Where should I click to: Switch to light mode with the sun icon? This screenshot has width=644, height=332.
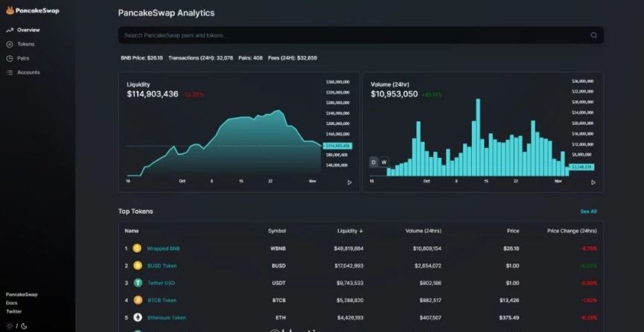(9, 325)
